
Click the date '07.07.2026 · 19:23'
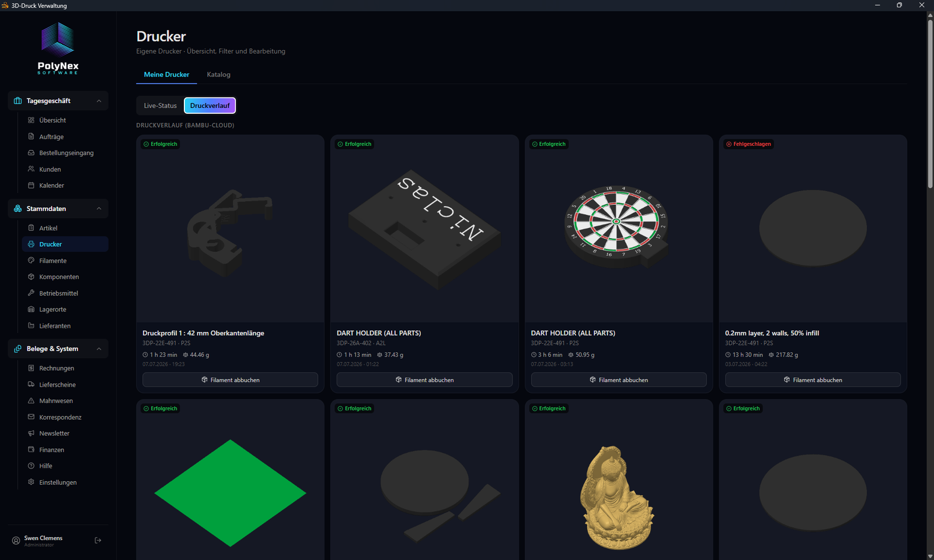click(x=163, y=364)
